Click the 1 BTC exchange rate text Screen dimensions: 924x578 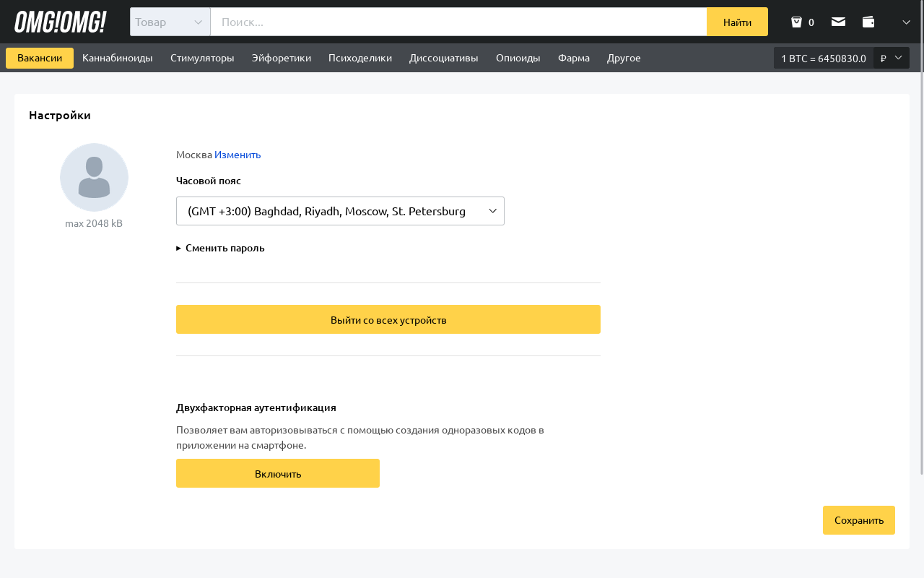[824, 58]
